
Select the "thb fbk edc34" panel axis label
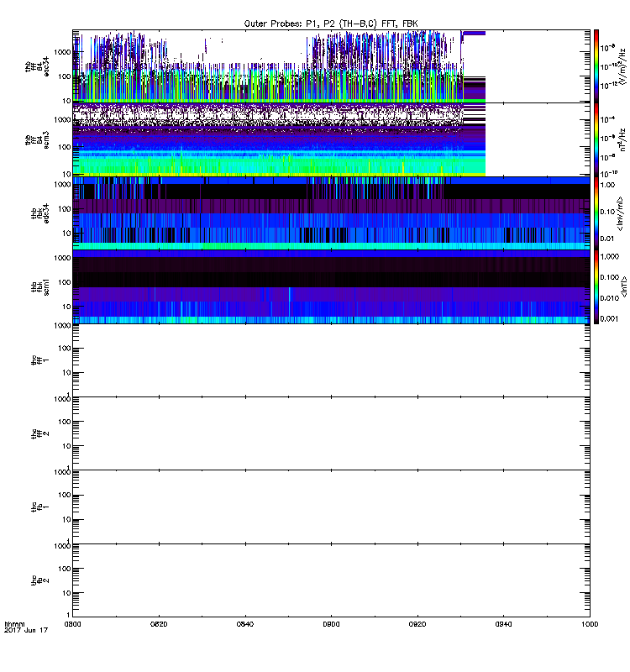[40, 213]
